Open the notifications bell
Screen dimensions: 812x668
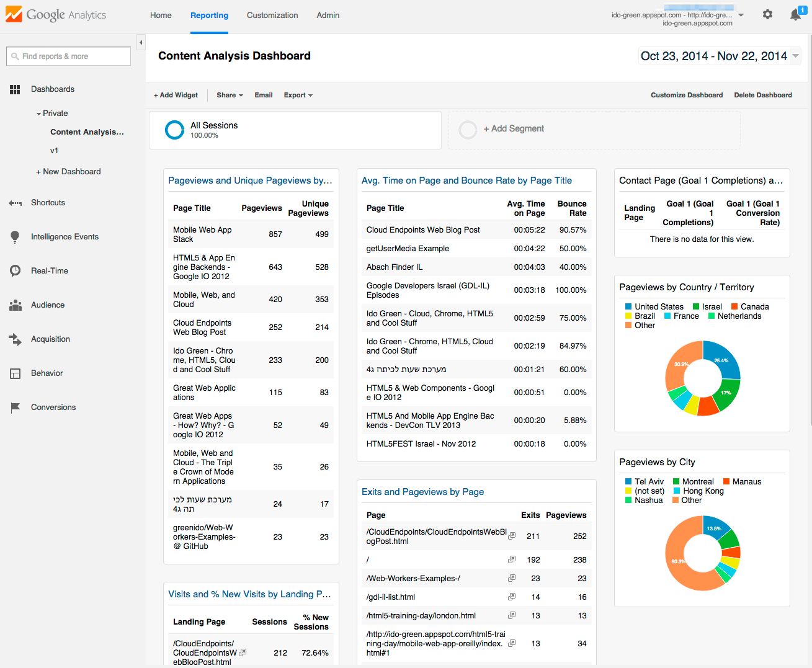point(795,15)
